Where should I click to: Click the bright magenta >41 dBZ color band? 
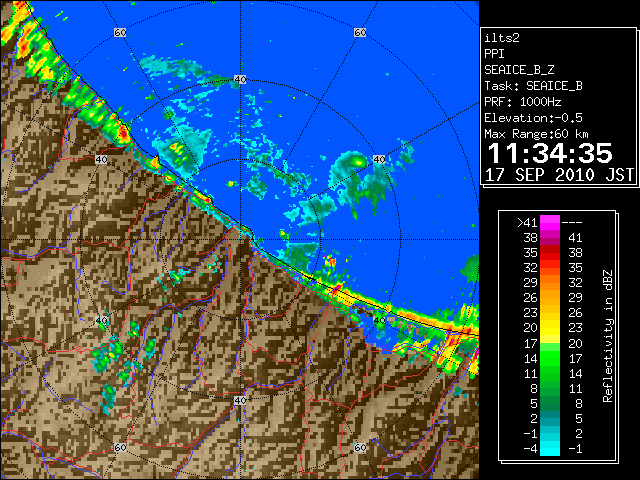click(550, 222)
